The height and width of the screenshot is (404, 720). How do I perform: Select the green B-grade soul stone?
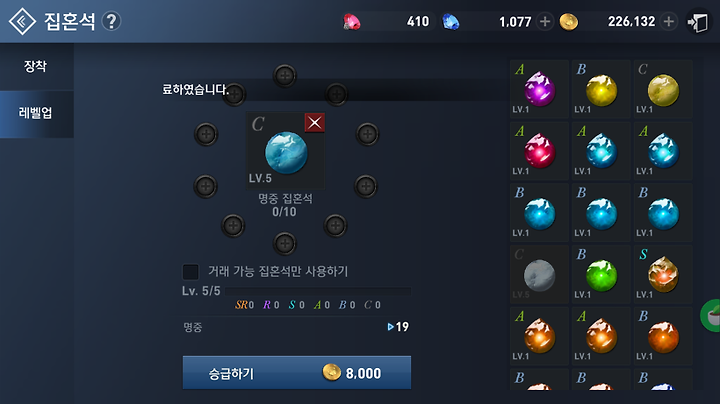601,274
